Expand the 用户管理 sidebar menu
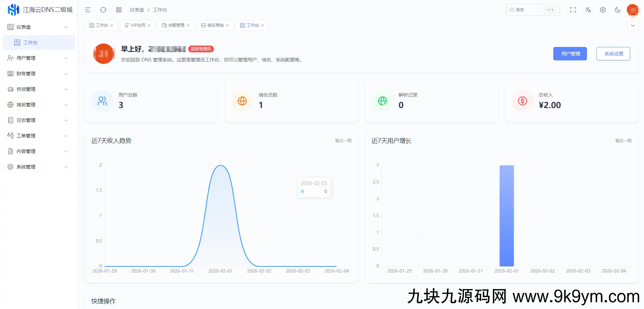This screenshot has width=644, height=309. 38,58
